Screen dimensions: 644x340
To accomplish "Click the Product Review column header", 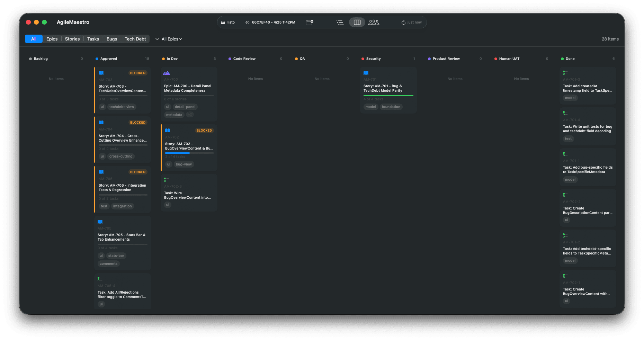I will [x=455, y=59].
